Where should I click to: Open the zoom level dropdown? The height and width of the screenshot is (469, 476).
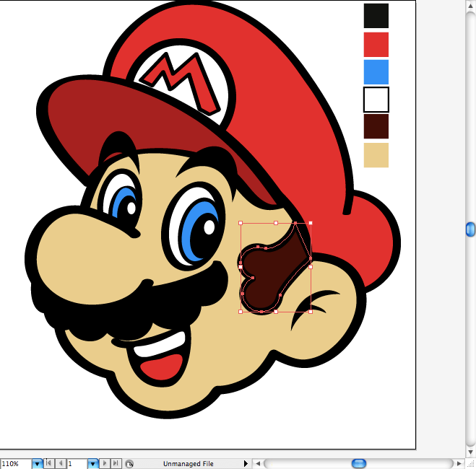tap(38, 464)
